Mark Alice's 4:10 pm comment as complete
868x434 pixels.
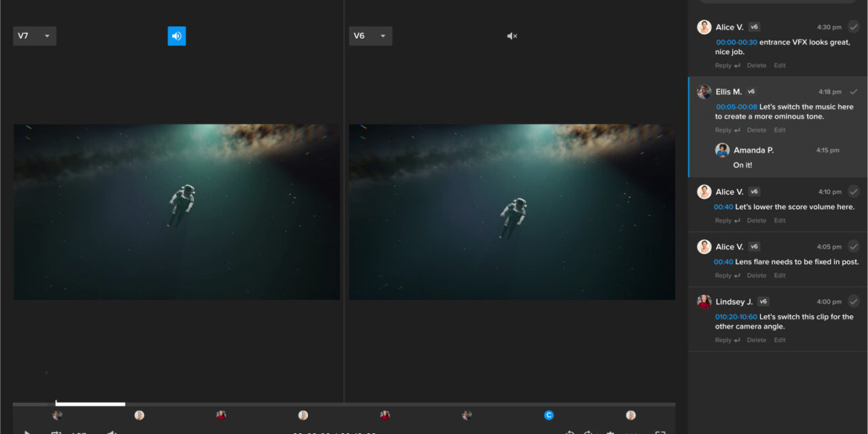click(x=854, y=192)
